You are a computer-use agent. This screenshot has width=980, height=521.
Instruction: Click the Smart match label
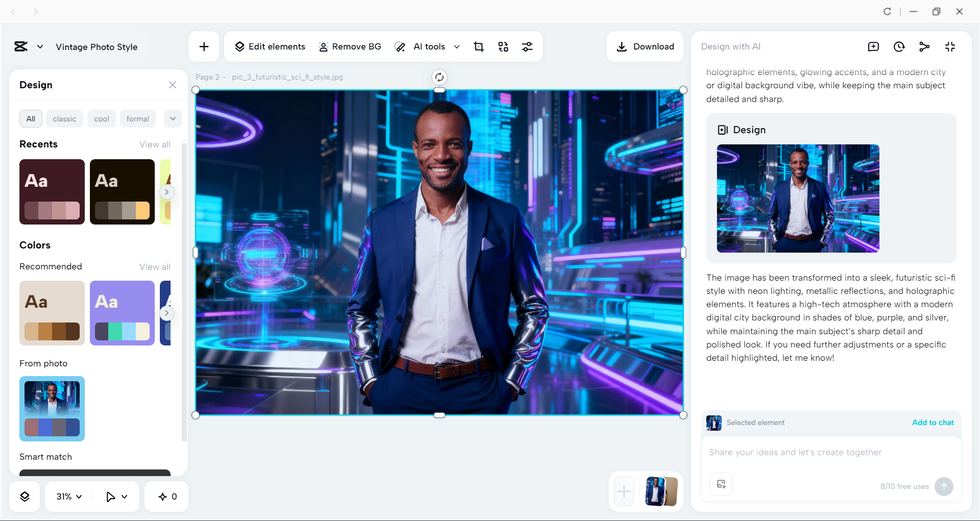click(x=45, y=457)
